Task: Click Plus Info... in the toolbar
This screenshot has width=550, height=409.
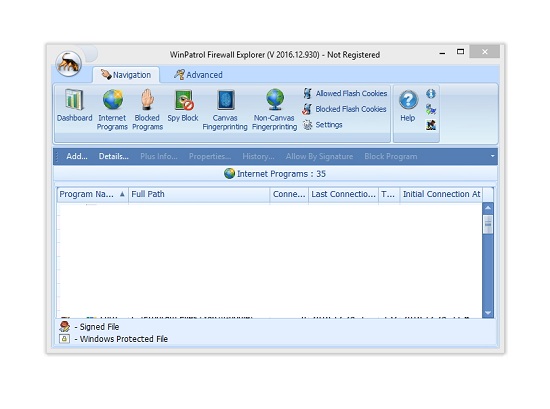Action: pos(159,156)
